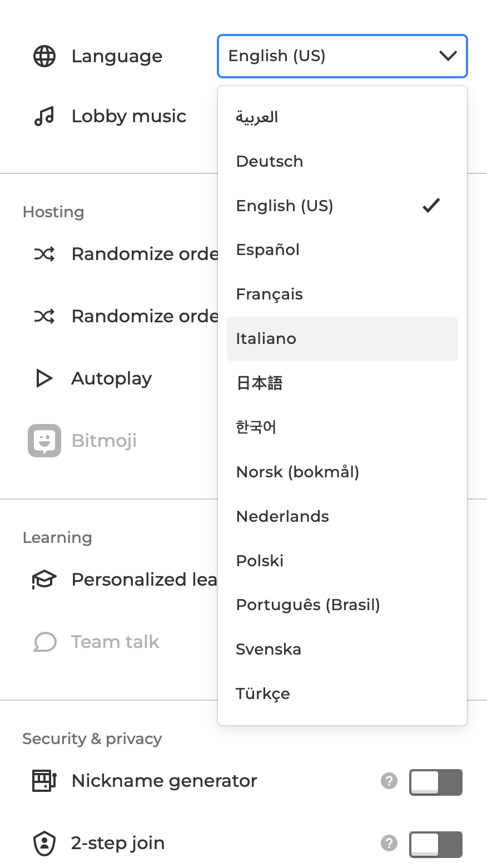Click the Lobby music note icon
This screenshot has height=868, width=487.
click(44, 116)
